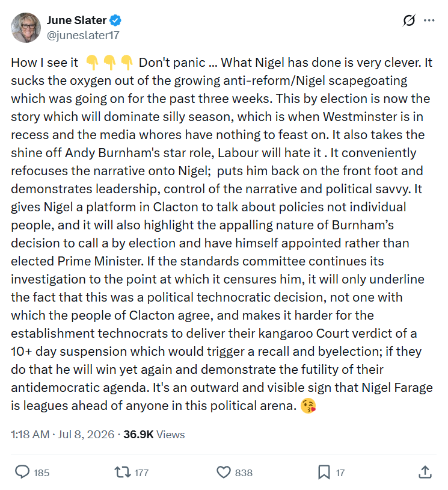Click the June Slater display name
Screen dimensions: 448x490
point(77,20)
